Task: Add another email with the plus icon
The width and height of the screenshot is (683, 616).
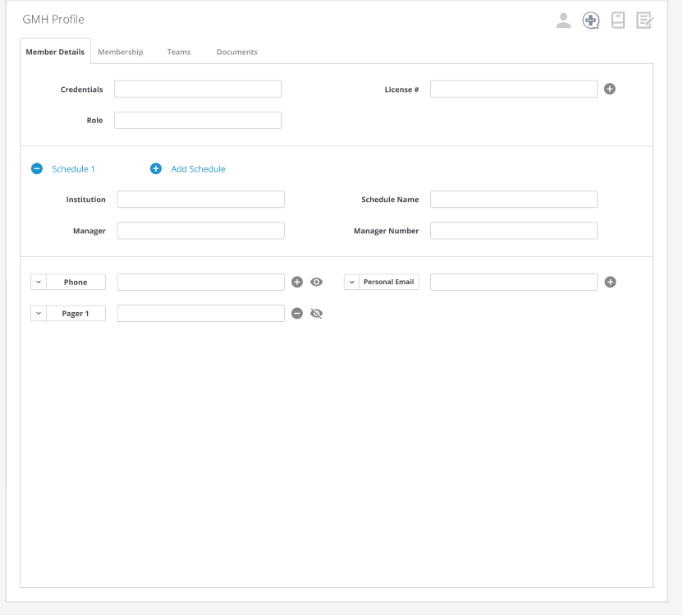Action: click(610, 282)
